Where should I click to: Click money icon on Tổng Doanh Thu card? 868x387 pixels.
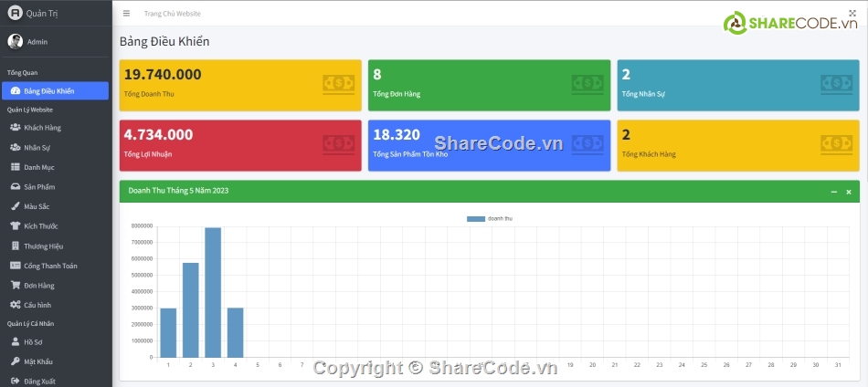(338, 85)
